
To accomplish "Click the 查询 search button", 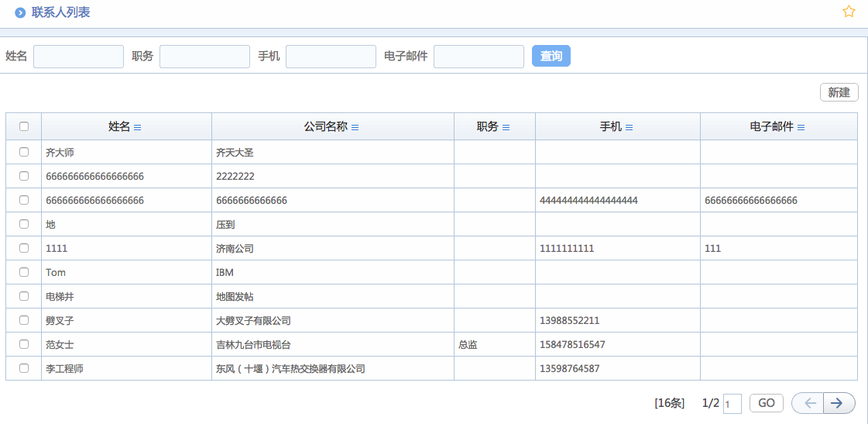I will [x=551, y=56].
